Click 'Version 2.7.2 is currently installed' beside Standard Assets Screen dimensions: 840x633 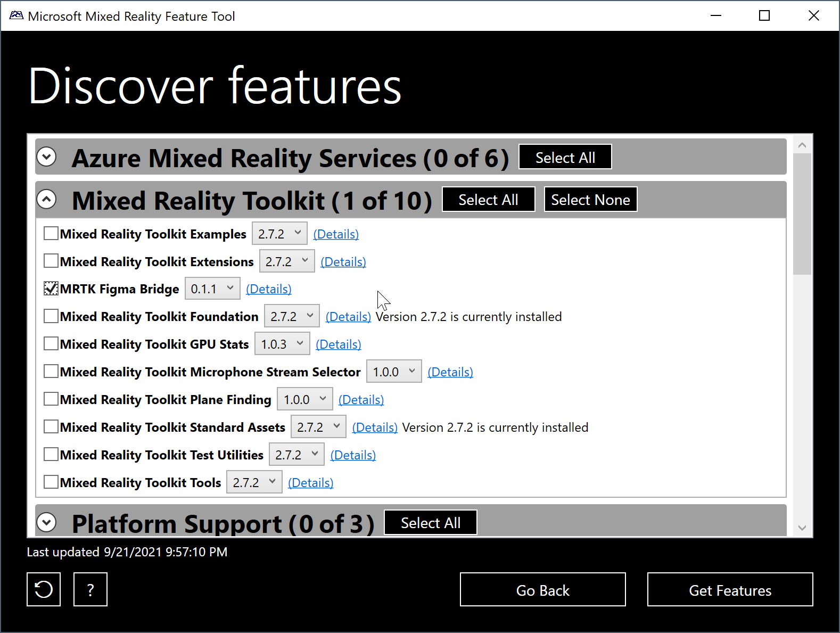(x=496, y=428)
